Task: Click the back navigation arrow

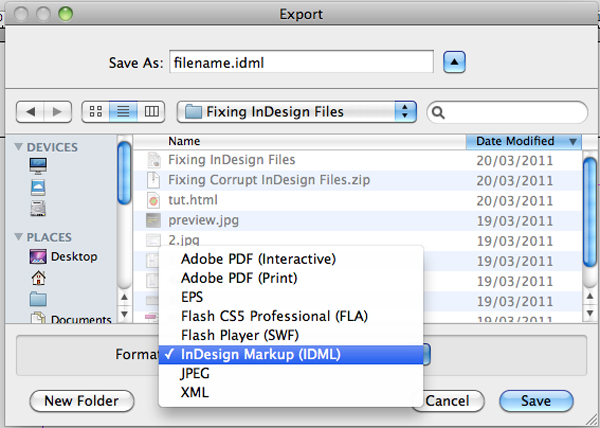Action: (30, 112)
